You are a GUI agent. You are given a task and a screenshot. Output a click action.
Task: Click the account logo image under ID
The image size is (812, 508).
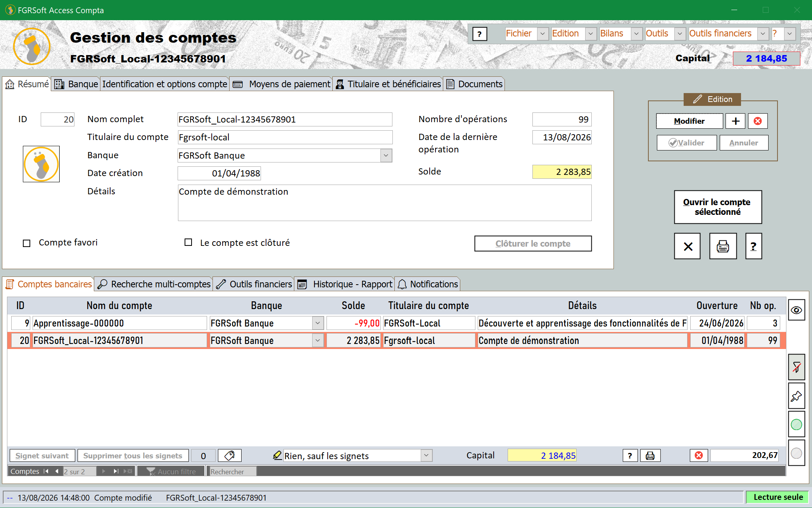click(41, 164)
